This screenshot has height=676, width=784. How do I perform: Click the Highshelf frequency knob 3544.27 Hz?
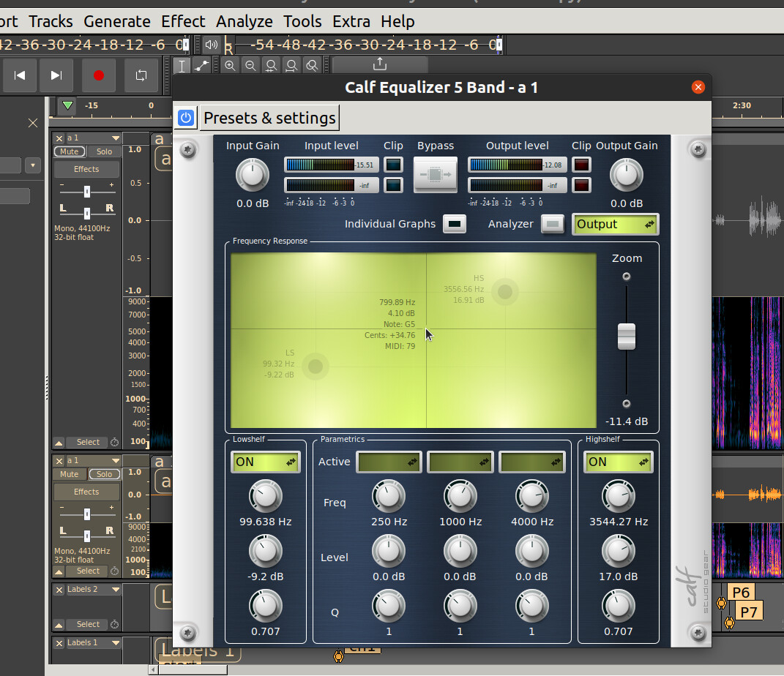click(619, 497)
